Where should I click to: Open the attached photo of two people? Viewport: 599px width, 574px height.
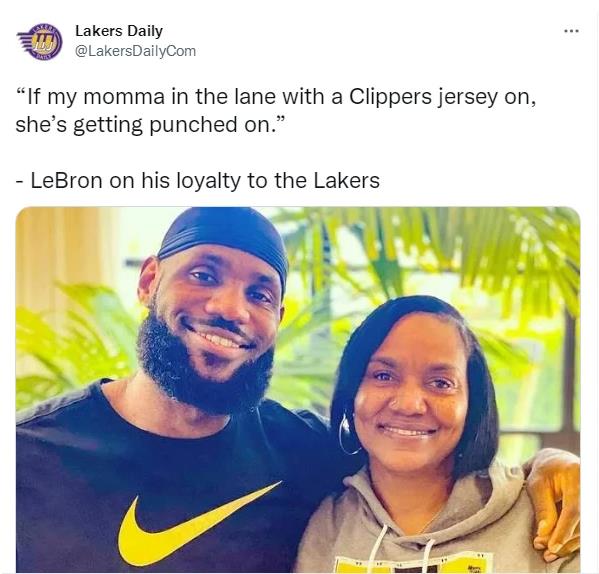[x=298, y=390]
